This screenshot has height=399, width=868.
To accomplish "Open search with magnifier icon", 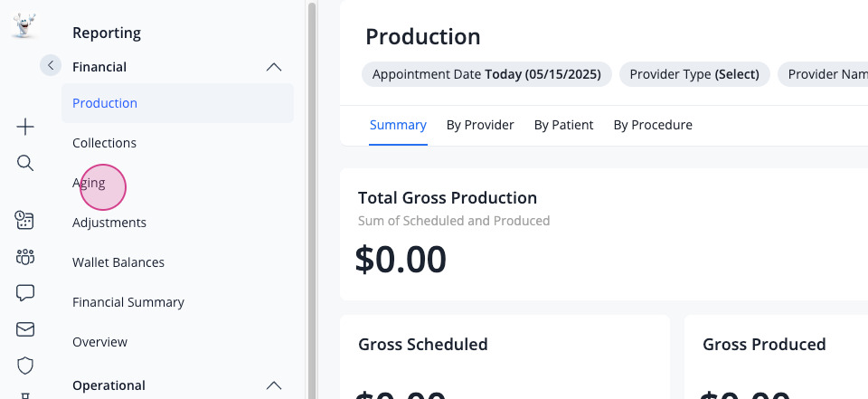I will [25, 163].
